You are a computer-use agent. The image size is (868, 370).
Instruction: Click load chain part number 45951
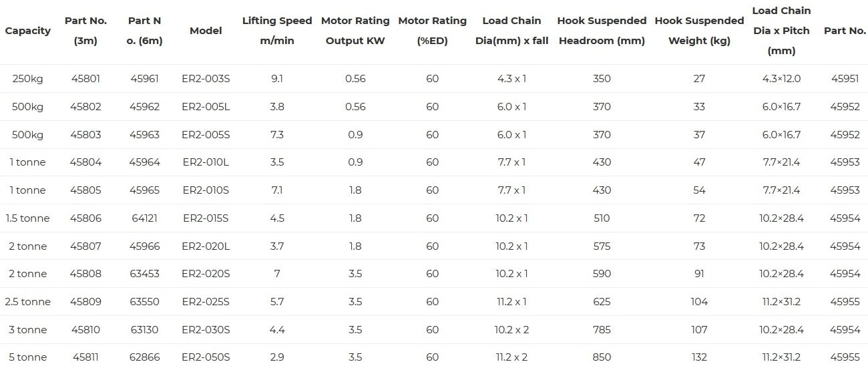click(x=845, y=79)
